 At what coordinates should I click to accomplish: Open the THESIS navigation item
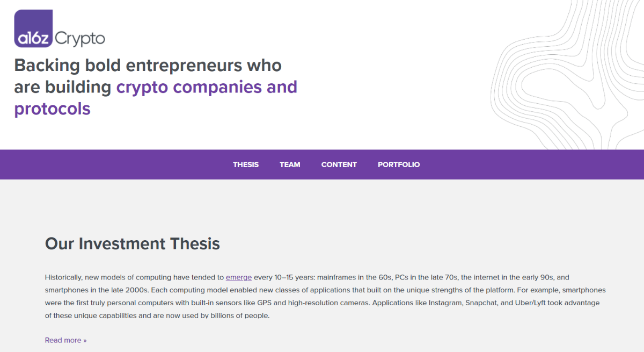[x=246, y=164]
